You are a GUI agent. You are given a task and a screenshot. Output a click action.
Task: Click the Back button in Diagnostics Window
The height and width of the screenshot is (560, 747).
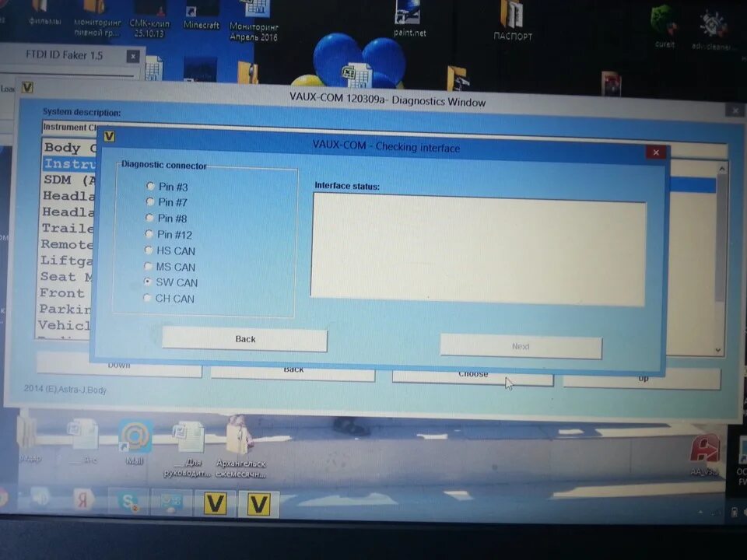coord(293,372)
